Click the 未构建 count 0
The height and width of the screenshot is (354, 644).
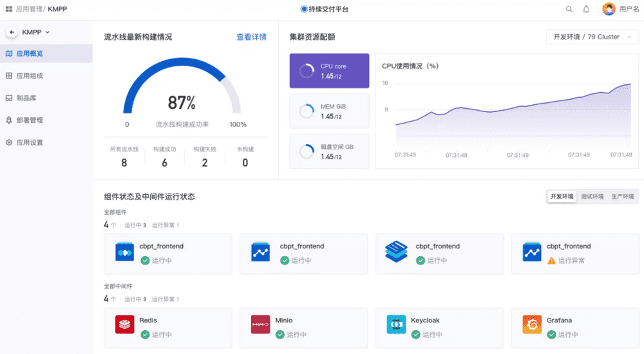point(245,163)
